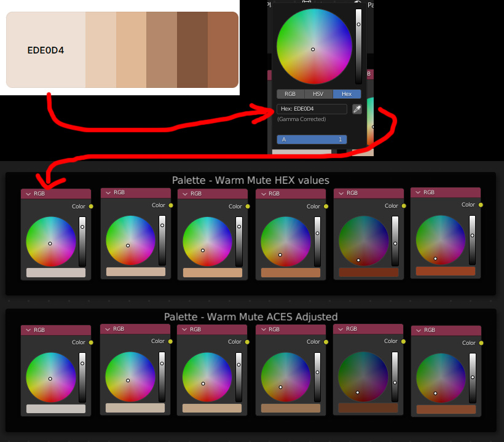504x442 pixels.
Task: Click the value slider of fourth ACES Adjusted node
Action: (318, 377)
